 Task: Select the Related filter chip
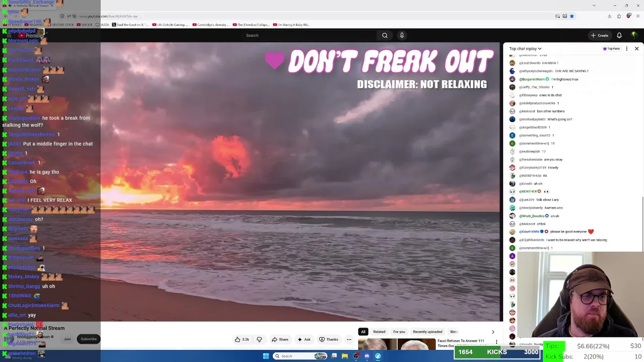[379, 332]
